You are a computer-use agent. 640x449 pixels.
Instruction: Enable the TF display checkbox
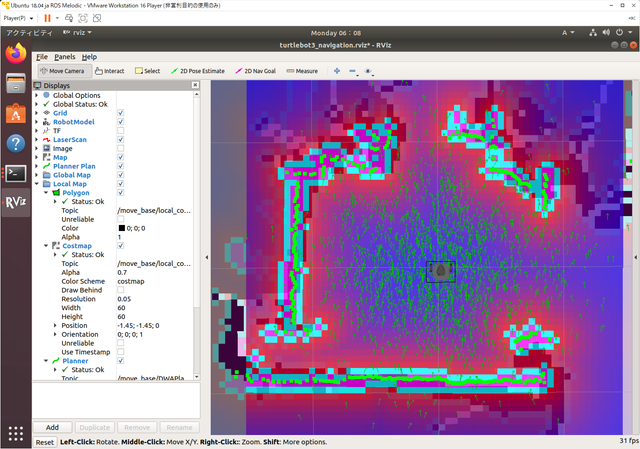click(x=121, y=131)
